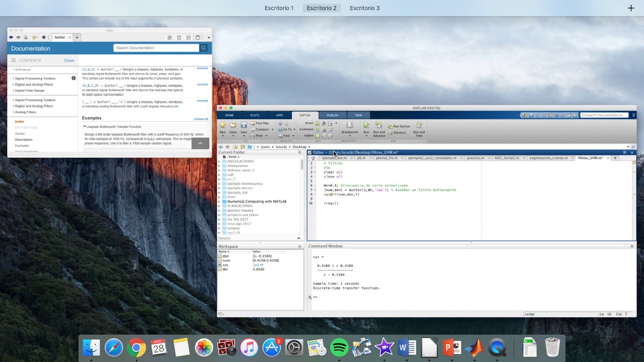644x362 pixels.
Task: Open MATLAB from the dock
Action: [474, 347]
